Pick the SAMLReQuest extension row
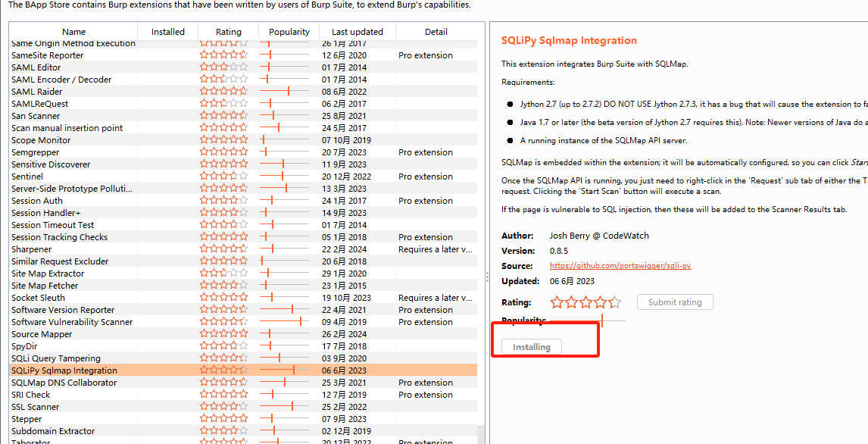868x444 pixels. [244, 104]
